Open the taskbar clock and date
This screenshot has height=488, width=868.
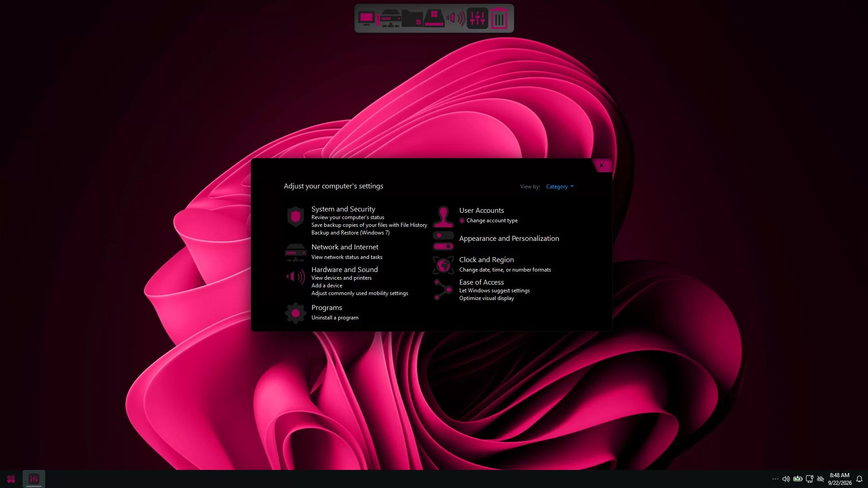(840, 479)
